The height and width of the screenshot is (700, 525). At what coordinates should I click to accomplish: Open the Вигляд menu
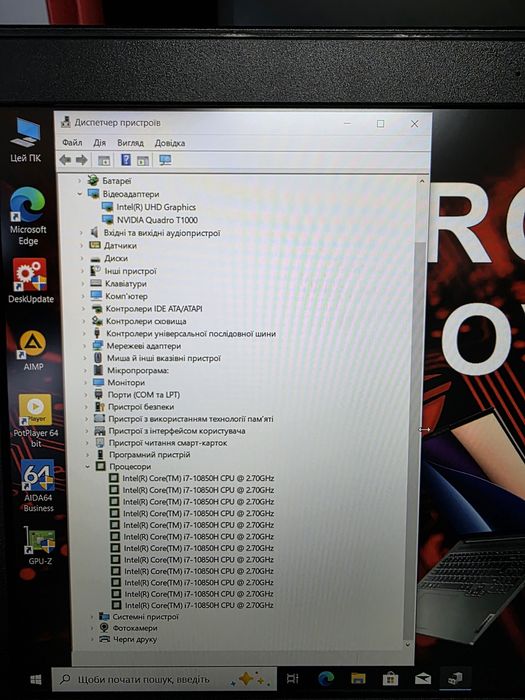[130, 143]
